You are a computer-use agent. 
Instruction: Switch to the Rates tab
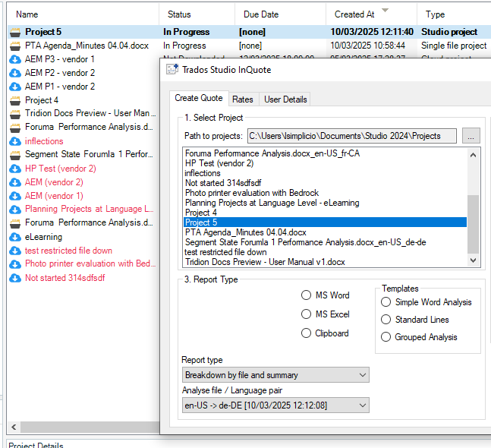click(x=243, y=99)
